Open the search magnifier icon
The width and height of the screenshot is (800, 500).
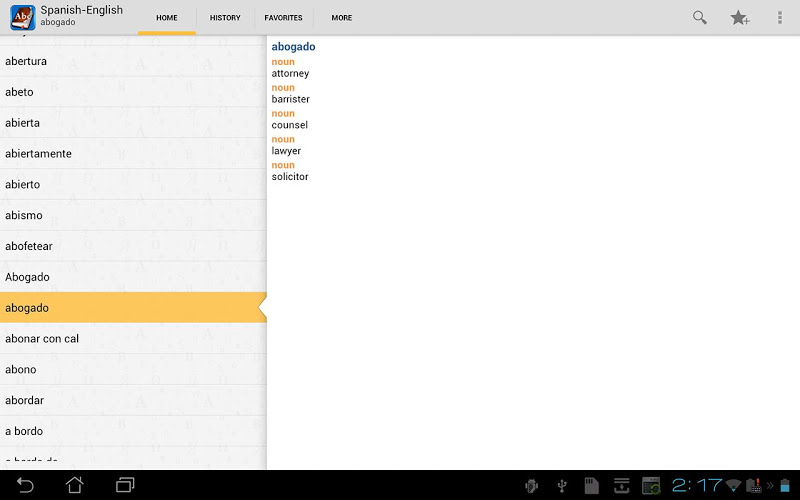pyautogui.click(x=699, y=17)
